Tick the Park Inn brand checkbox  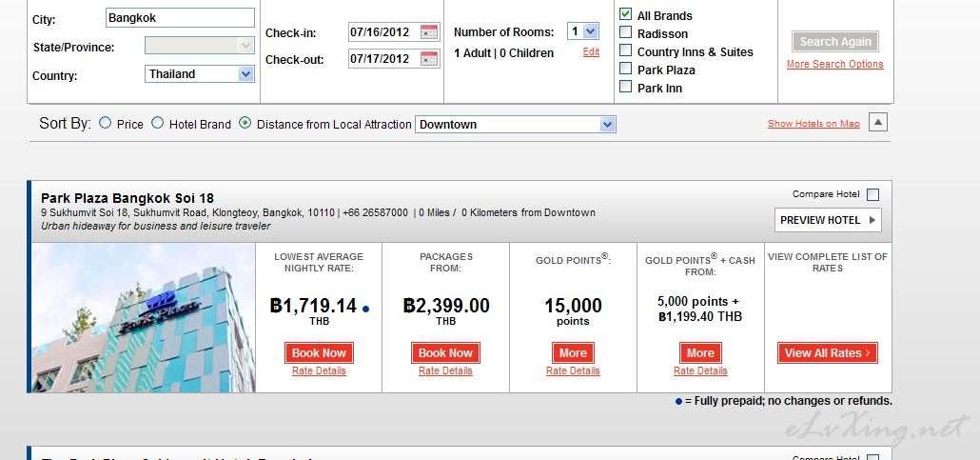(626, 87)
